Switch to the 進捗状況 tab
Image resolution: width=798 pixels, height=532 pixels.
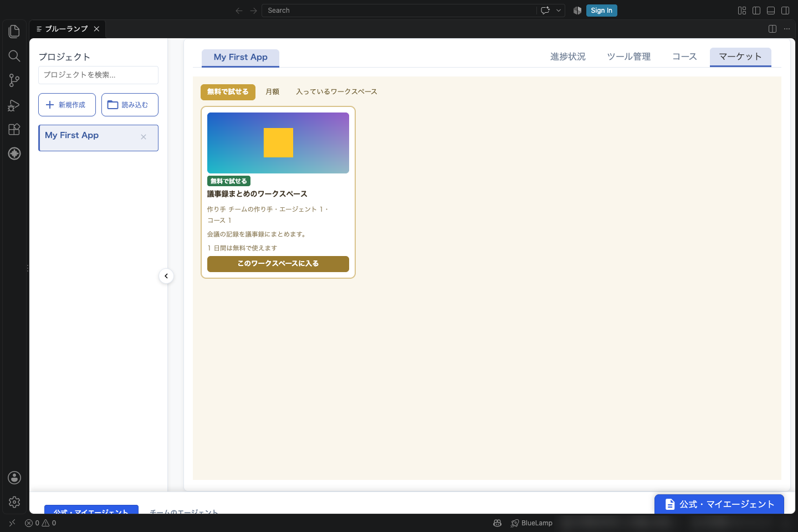[x=568, y=57]
